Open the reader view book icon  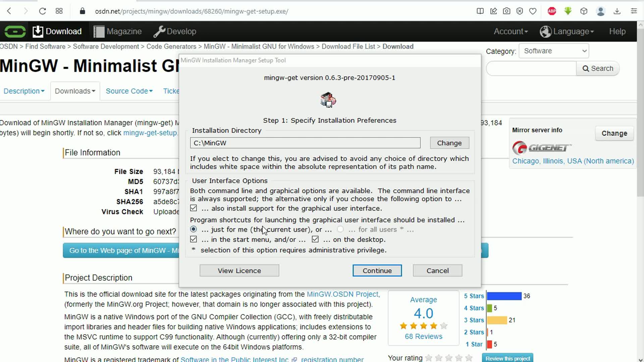pos(480,11)
